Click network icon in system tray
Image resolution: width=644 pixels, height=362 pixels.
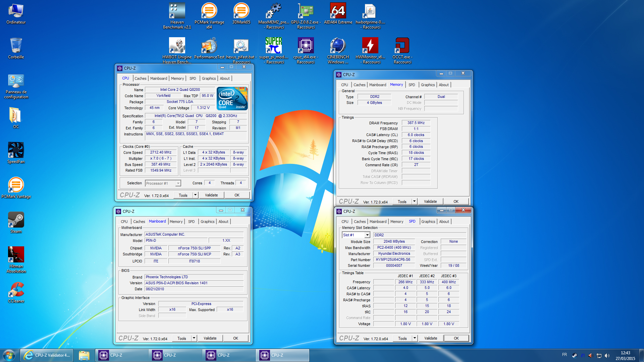coord(599,356)
